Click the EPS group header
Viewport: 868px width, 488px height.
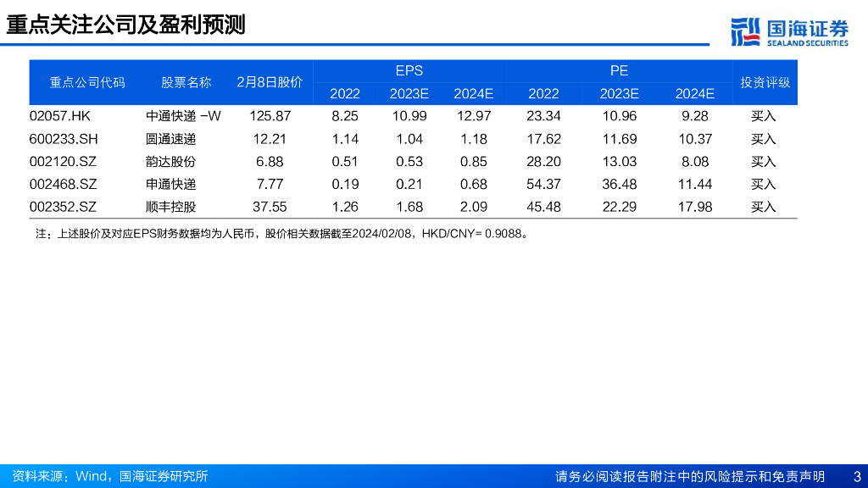tap(409, 71)
